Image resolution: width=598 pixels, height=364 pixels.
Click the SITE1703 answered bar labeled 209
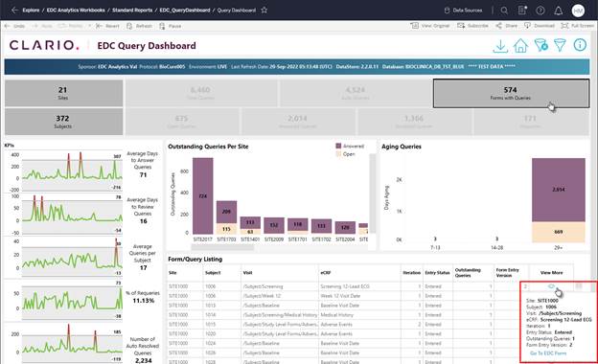click(226, 212)
